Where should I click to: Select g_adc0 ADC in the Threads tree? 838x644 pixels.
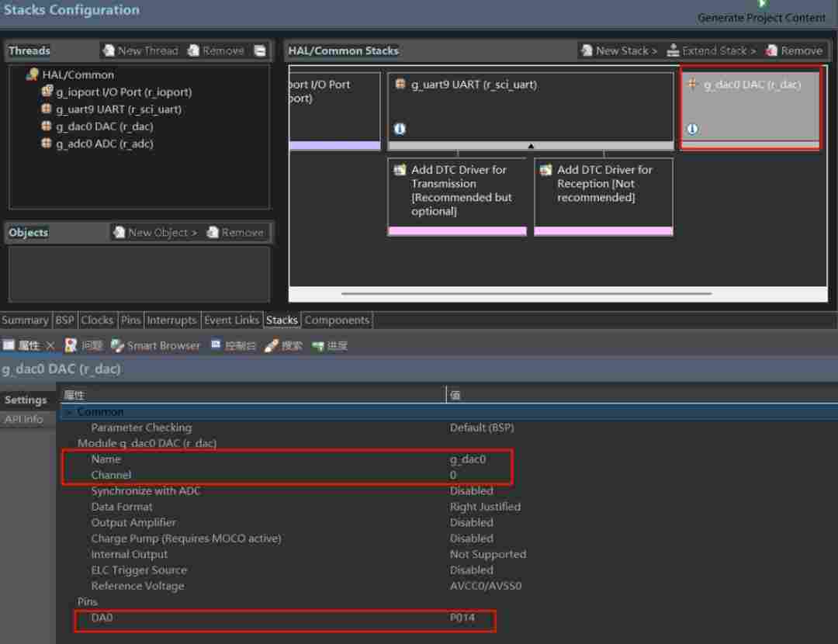tap(104, 144)
